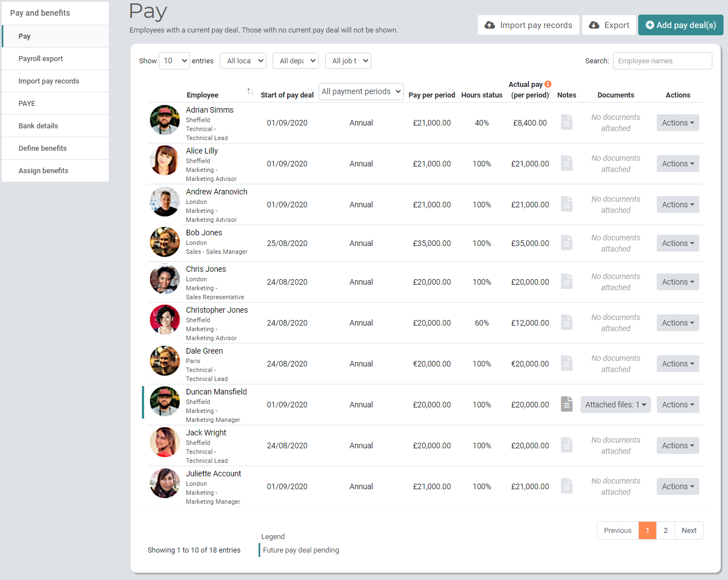
Task: Open the PAYE section
Action: pyautogui.click(x=31, y=103)
